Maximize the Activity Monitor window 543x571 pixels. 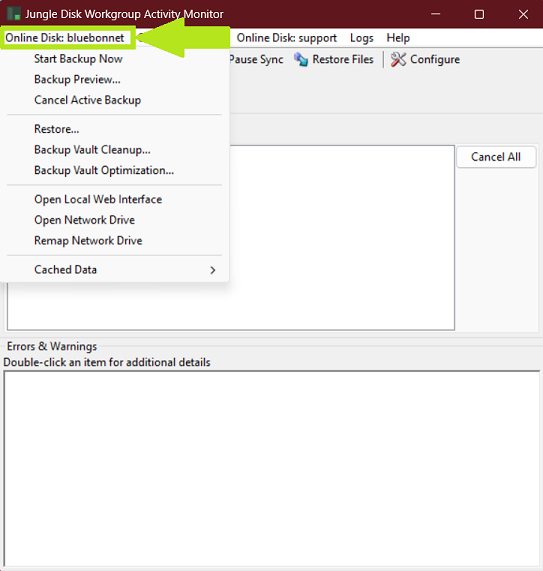coord(479,14)
